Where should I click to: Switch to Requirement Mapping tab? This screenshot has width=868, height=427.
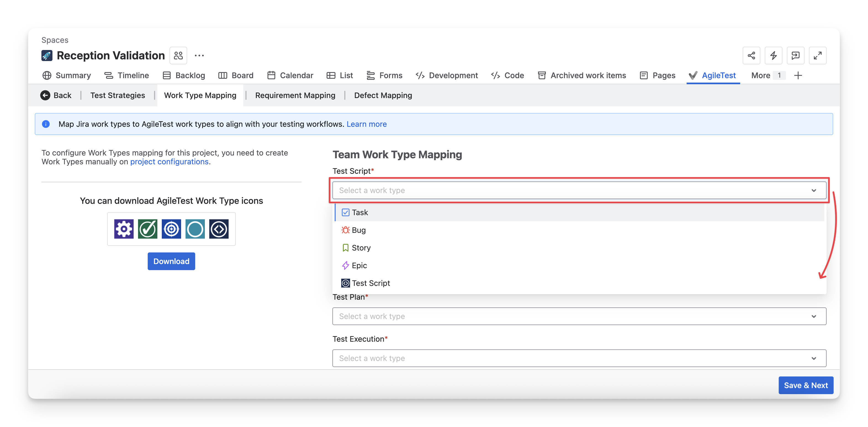pos(295,95)
